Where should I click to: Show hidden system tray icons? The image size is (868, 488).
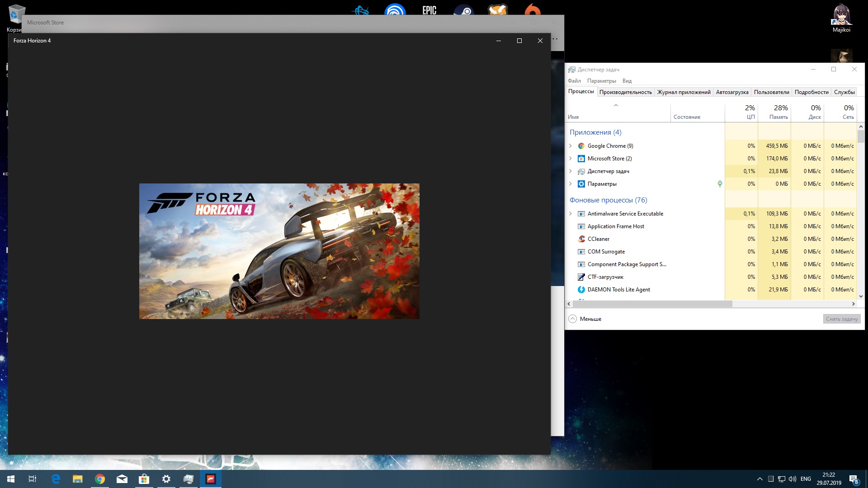point(759,479)
